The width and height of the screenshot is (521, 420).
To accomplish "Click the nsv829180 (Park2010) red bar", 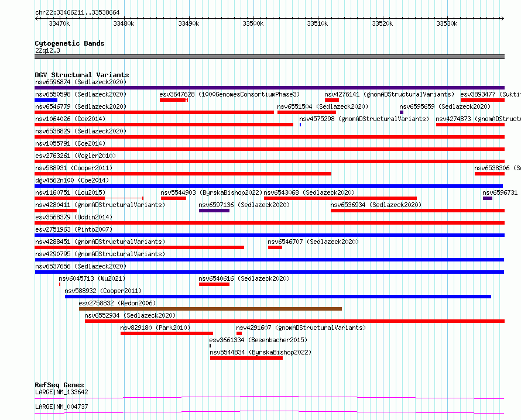I will tap(167, 333).
